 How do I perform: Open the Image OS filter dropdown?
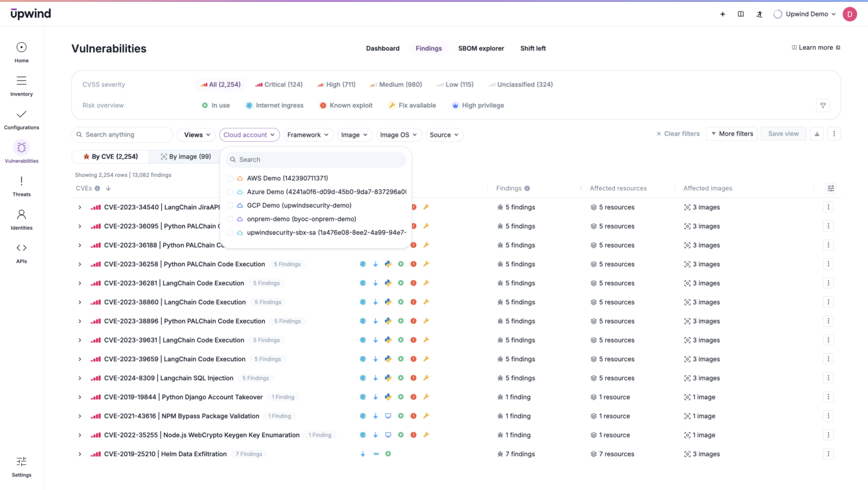[x=399, y=135]
